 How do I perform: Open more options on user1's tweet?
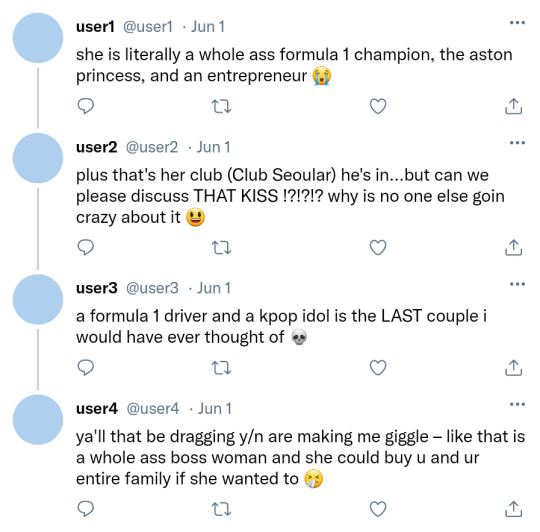point(517,23)
